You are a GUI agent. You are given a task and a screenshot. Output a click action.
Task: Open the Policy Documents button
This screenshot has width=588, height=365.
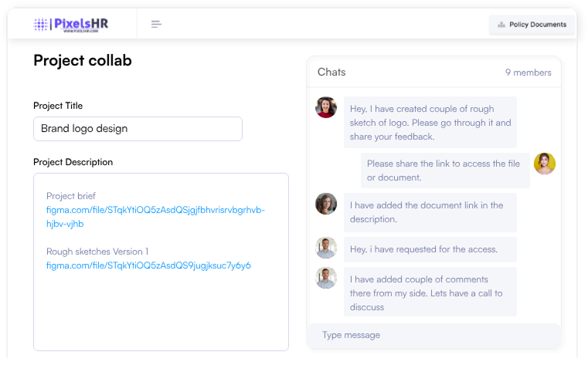[532, 25]
